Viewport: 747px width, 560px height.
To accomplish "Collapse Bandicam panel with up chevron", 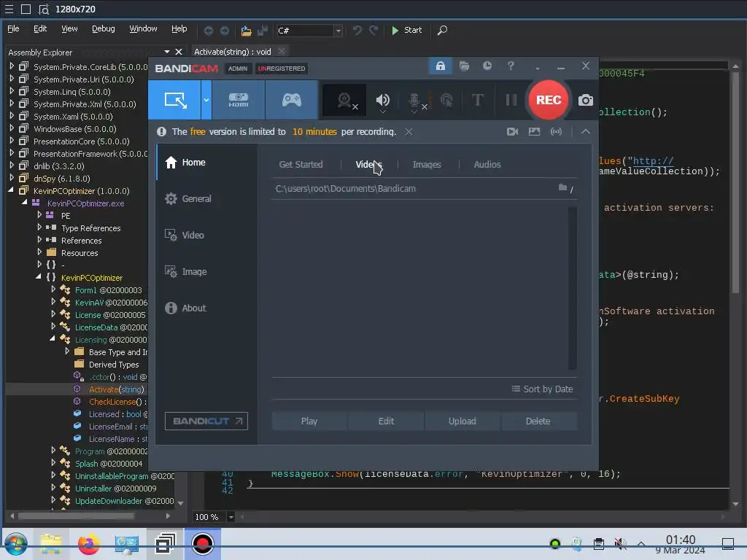I will (x=586, y=132).
